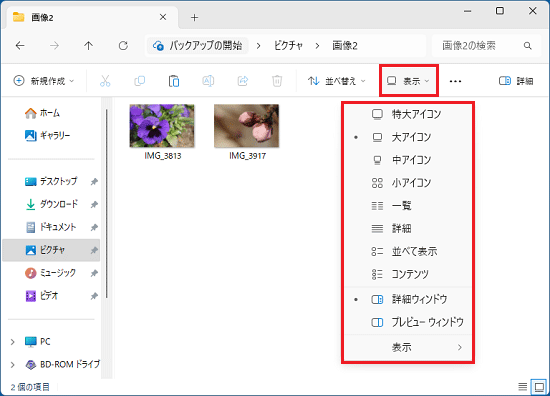Click the status bar large thumbnails view icon
Viewport: 550px width, 396px height.
point(539,387)
